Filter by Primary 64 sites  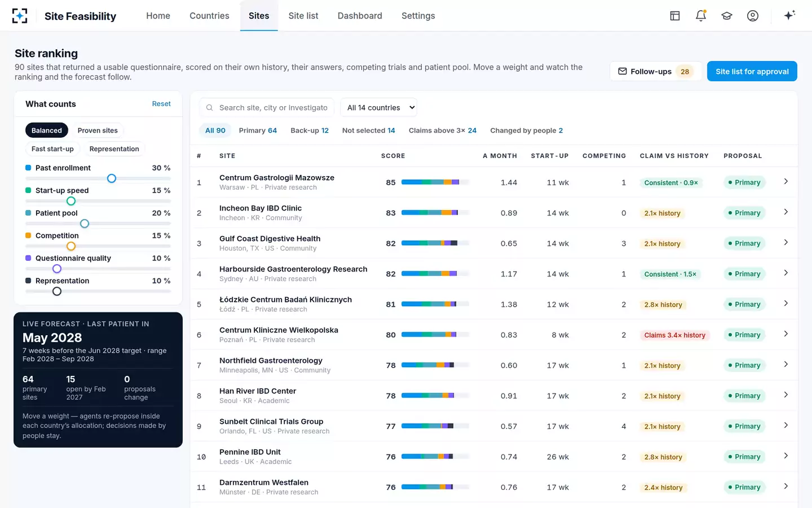pos(258,130)
